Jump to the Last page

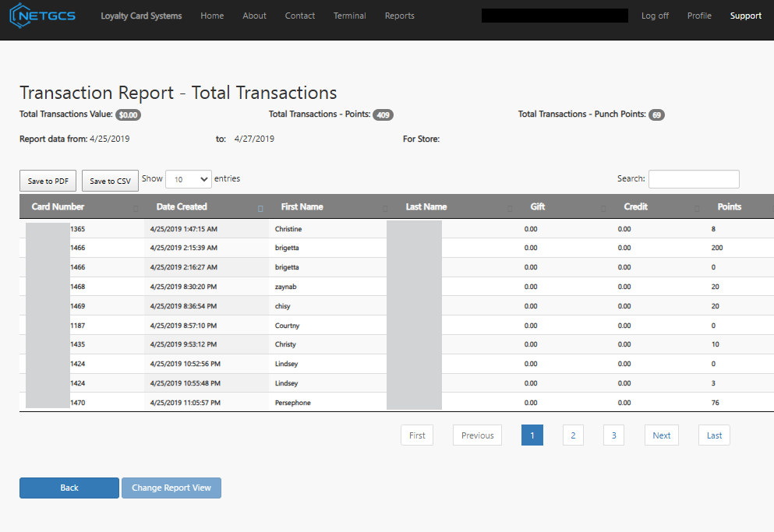(x=713, y=435)
